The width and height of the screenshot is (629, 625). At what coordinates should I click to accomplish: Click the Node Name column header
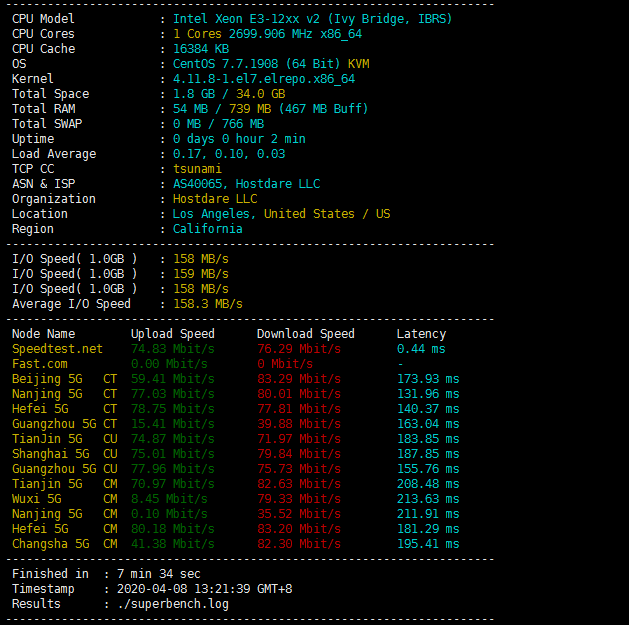click(x=43, y=334)
